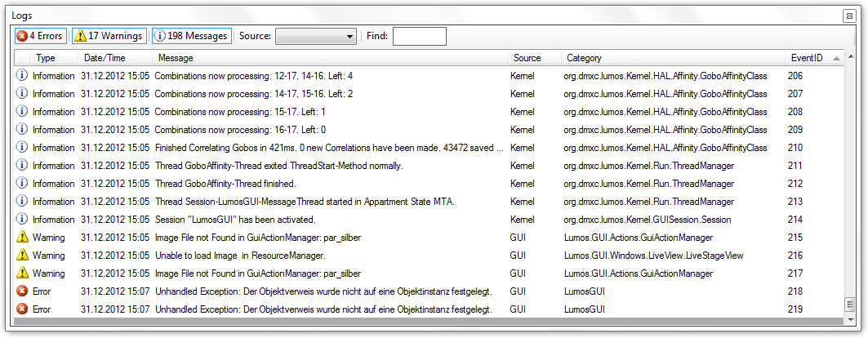Sort by the EventID column header
Viewport: 868px width, 338px height.
(806, 58)
